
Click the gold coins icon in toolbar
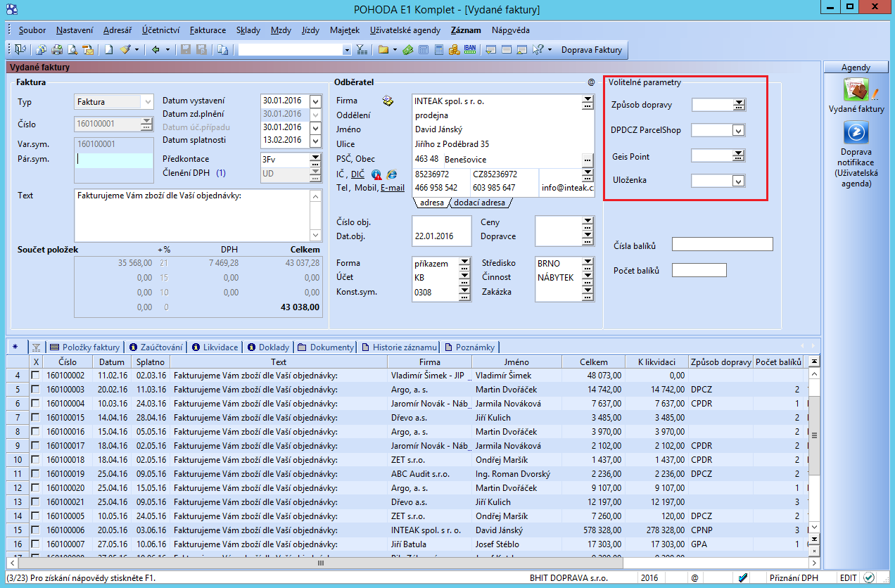coord(454,50)
